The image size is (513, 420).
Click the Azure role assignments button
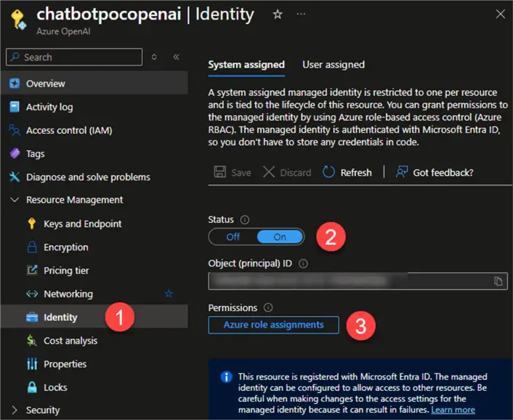tap(273, 325)
